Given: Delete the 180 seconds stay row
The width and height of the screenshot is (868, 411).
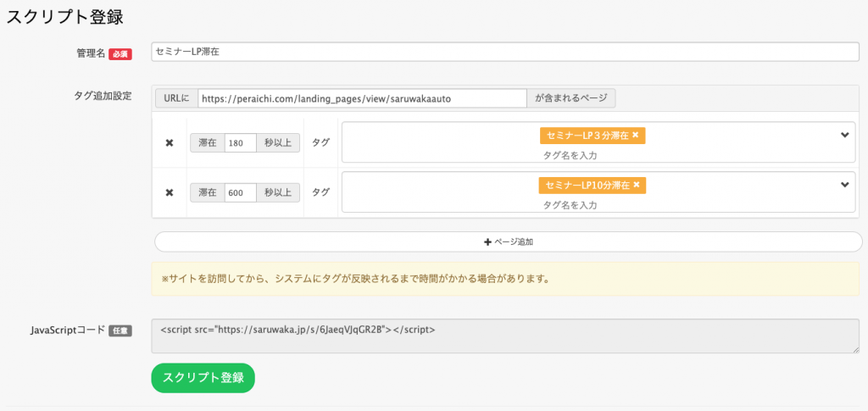Looking at the screenshot, I should tap(170, 142).
